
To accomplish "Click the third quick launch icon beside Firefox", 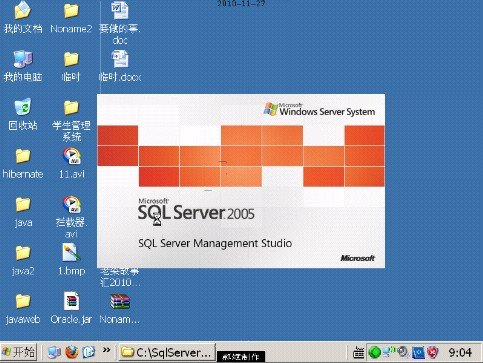I will pyautogui.click(x=88, y=352).
